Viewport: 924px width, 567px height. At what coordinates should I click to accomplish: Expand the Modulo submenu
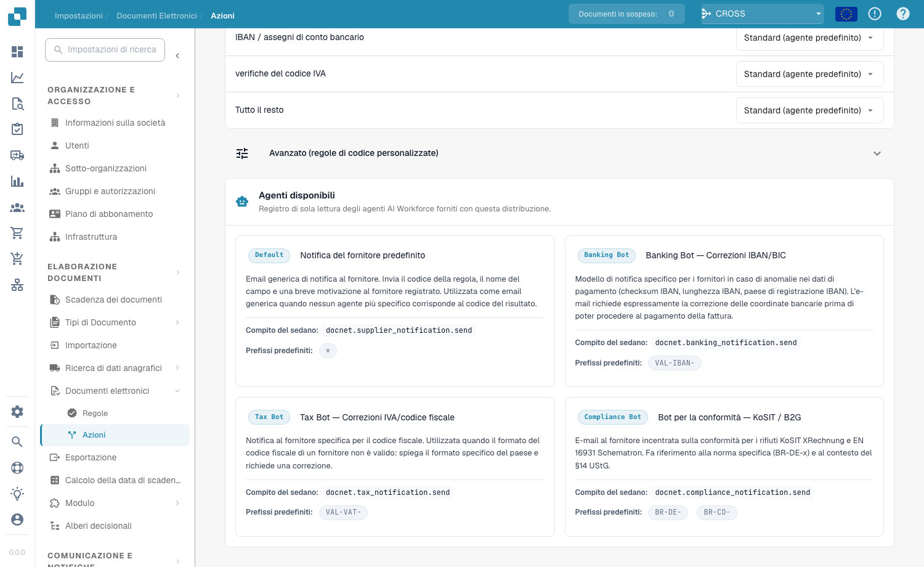177,503
